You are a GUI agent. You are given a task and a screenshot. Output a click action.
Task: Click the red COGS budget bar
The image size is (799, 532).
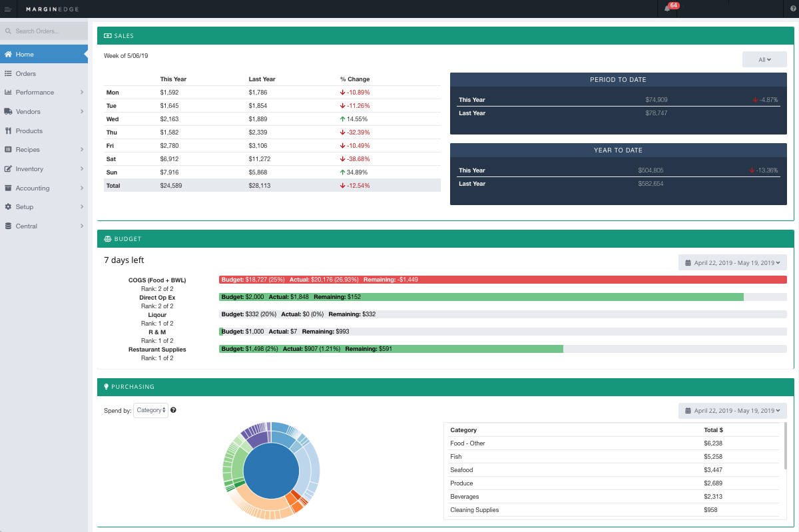tap(503, 280)
